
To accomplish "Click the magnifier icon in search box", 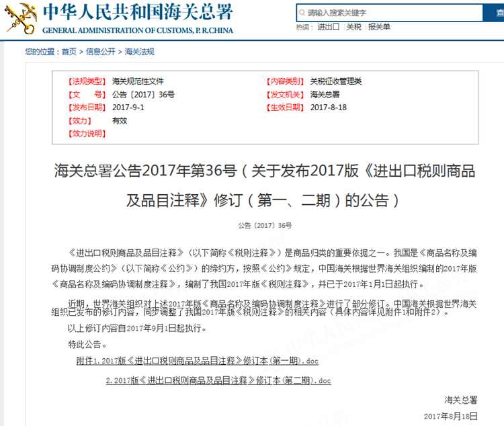I will pyautogui.click(x=302, y=13).
